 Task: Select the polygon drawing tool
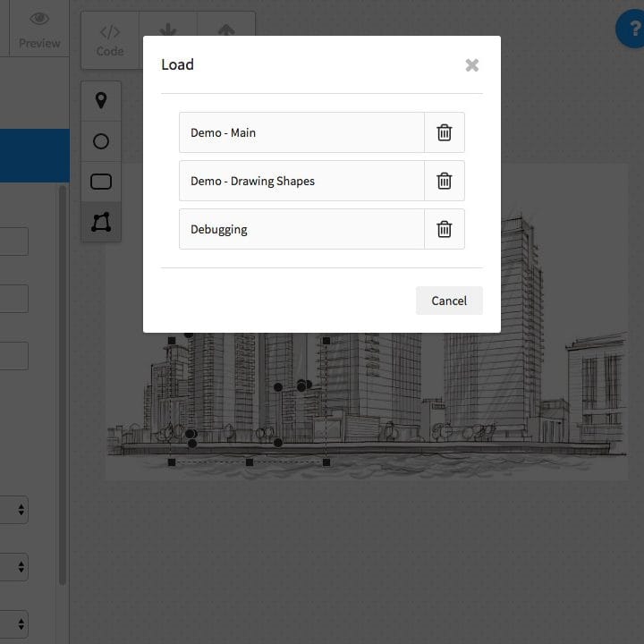(101, 222)
